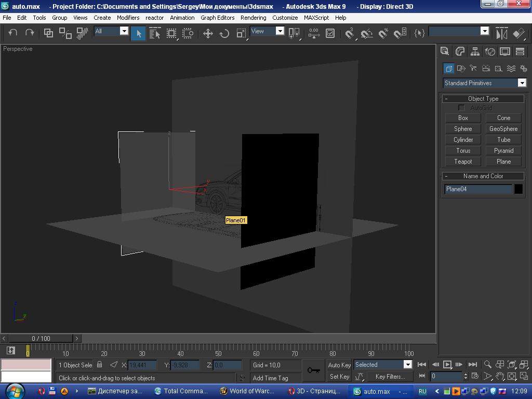Open the Modify panel tab

[460, 51]
